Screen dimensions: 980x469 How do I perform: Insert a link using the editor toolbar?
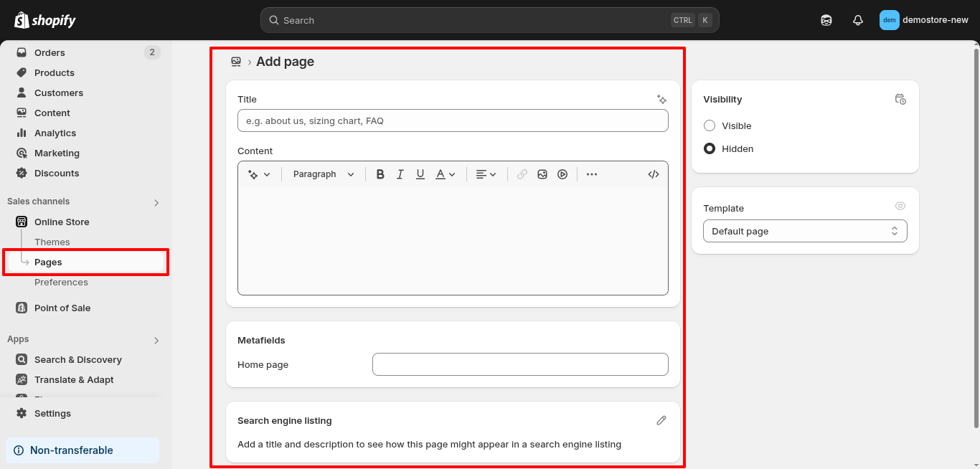coord(522,174)
